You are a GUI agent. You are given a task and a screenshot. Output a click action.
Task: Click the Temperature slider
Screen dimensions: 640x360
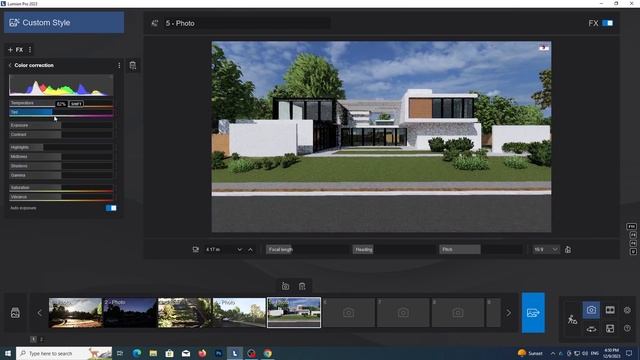(x=61, y=104)
